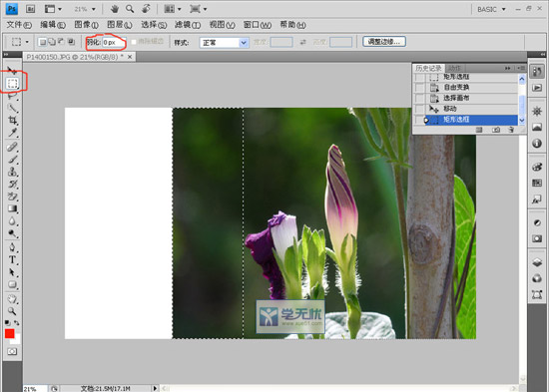Open the Histogram panel icon in the dock
Image resolution: width=549 pixels, height=392 pixels.
537,127
